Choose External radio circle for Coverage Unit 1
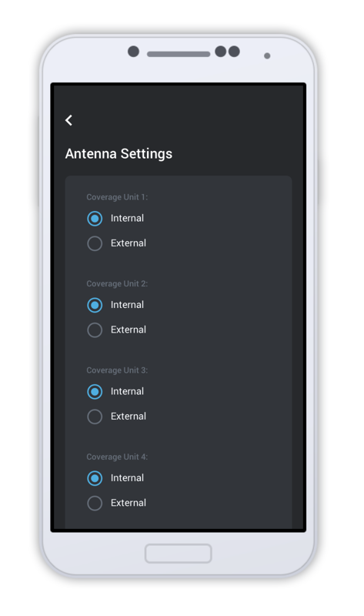 coord(95,243)
